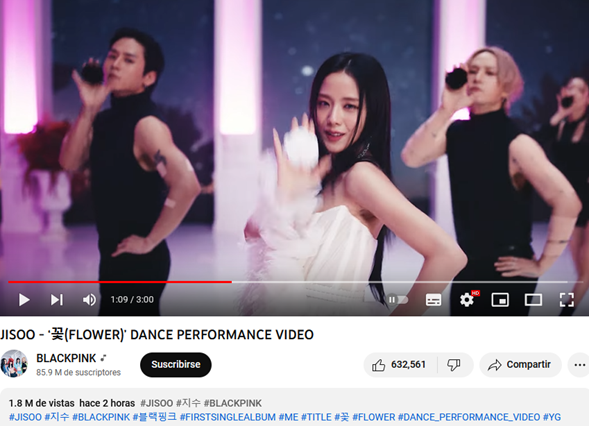
Task: Click the red video progress bar
Action: click(120, 281)
